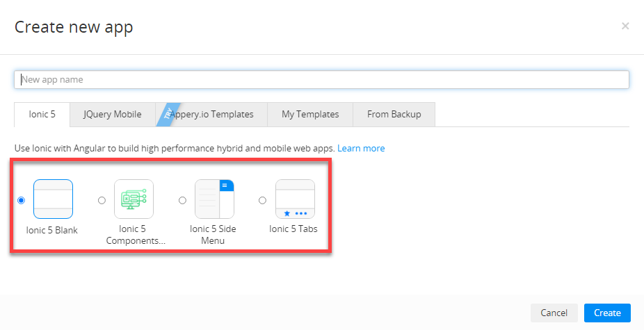The image size is (644, 330).
Task: Focus the New app name field
Action: coord(321,80)
